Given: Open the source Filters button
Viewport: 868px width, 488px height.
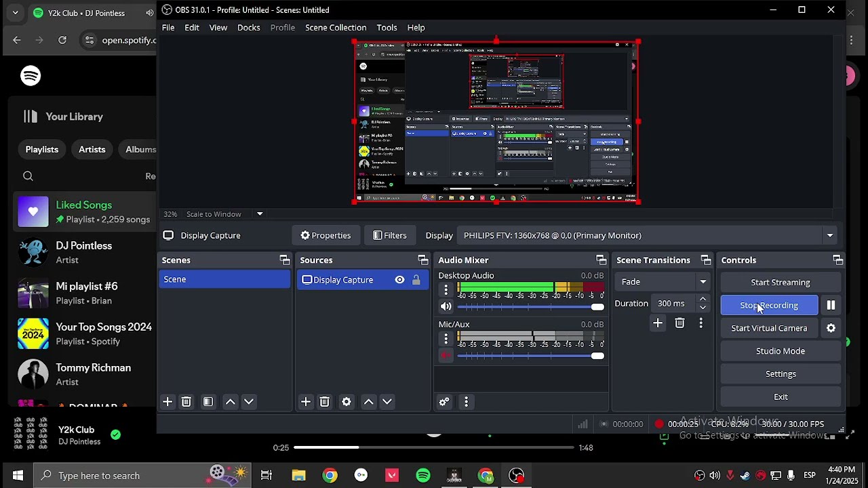Looking at the screenshot, I should click(390, 235).
